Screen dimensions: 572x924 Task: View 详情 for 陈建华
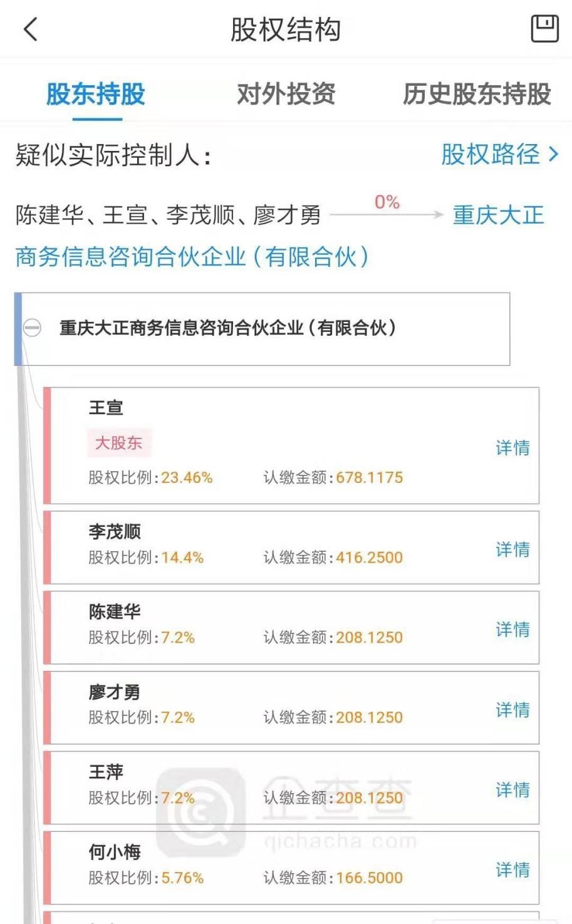click(x=512, y=630)
